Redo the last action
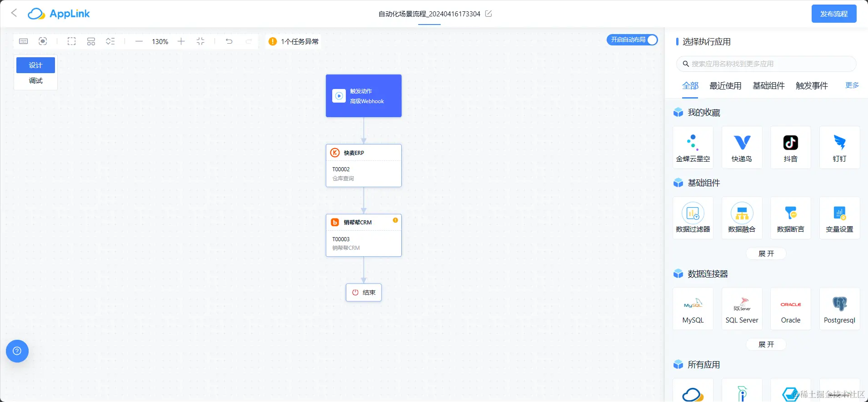868x402 pixels. point(249,41)
